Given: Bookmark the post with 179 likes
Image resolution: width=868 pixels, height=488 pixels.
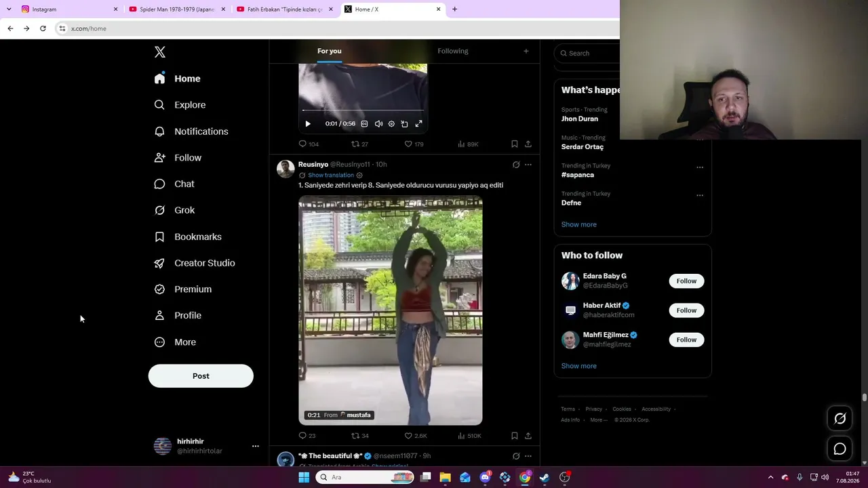Looking at the screenshot, I should tap(515, 144).
